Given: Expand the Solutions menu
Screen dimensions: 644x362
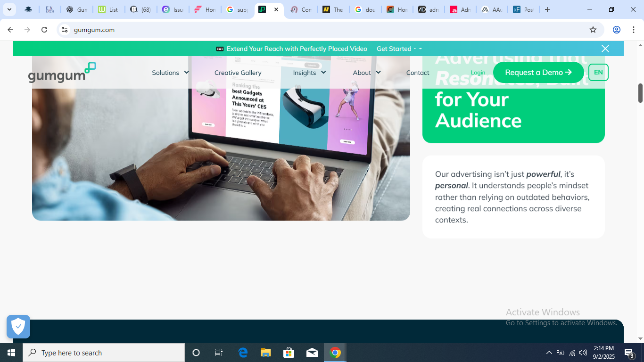Looking at the screenshot, I should [x=171, y=73].
